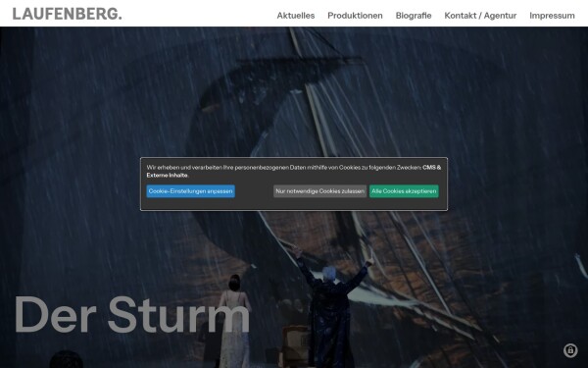Click the dark silhouetted head at bottom left
588x368 pixels.
click(x=66, y=359)
